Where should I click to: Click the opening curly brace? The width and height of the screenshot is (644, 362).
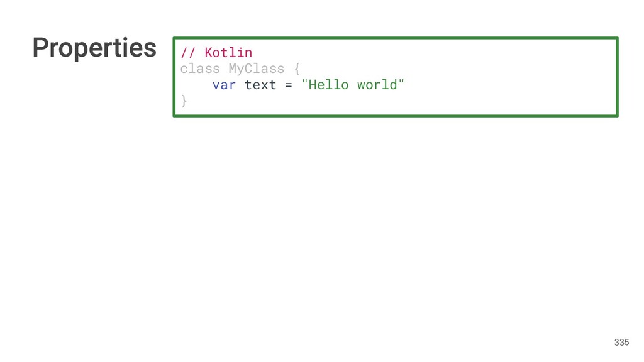[x=297, y=68]
